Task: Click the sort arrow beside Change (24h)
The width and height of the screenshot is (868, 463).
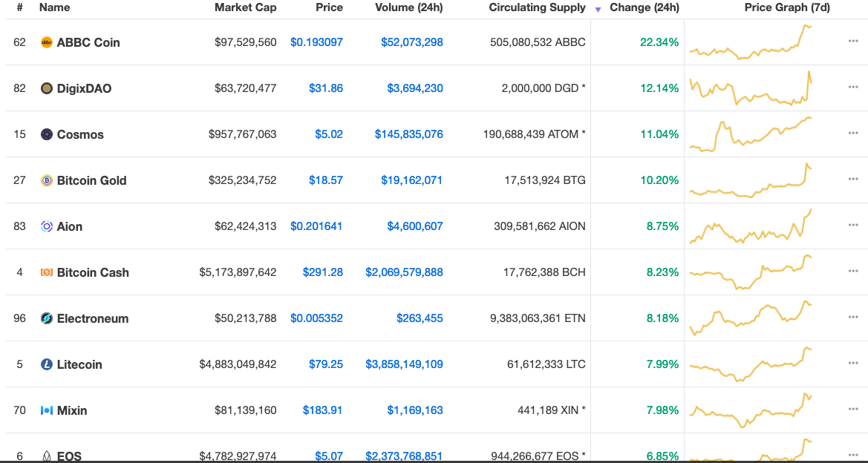Action: point(598,10)
